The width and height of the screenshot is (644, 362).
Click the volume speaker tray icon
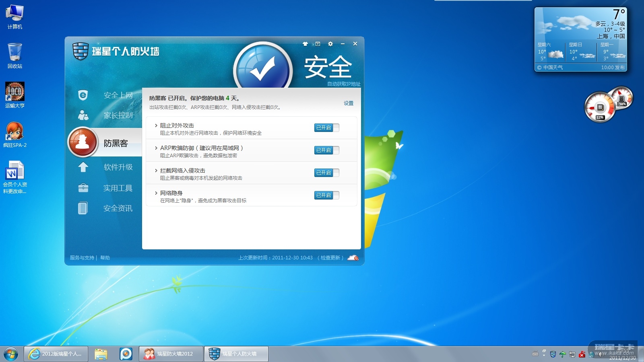[601, 354]
